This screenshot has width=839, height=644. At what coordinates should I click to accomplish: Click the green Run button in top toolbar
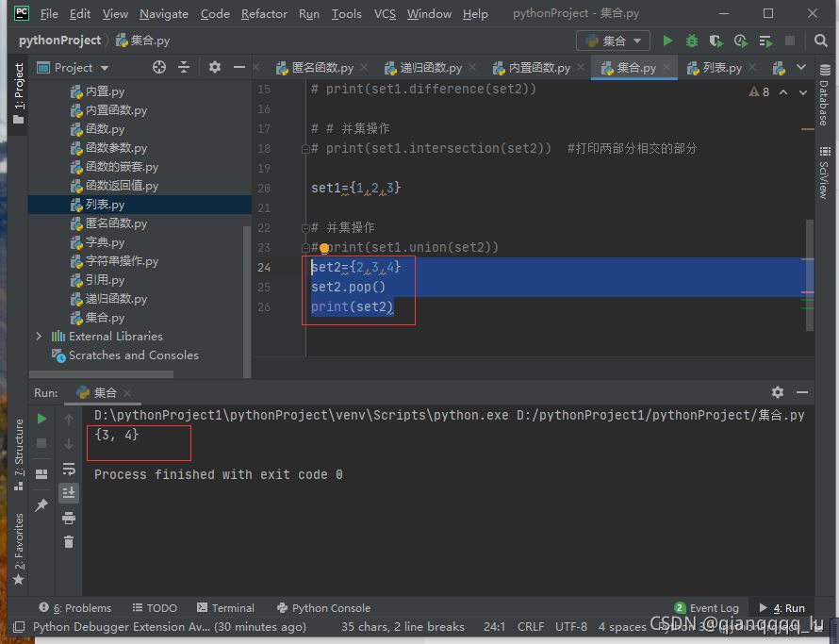(667, 41)
